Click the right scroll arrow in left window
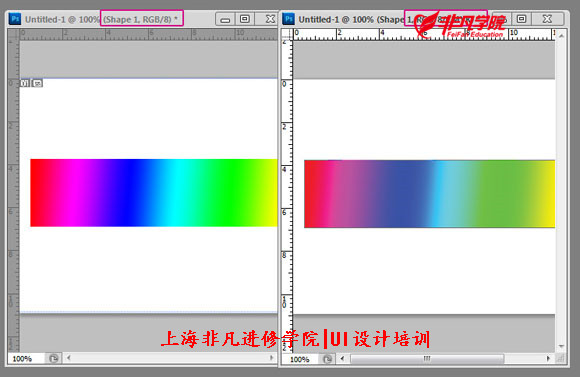580x377 pixels. 272,358
